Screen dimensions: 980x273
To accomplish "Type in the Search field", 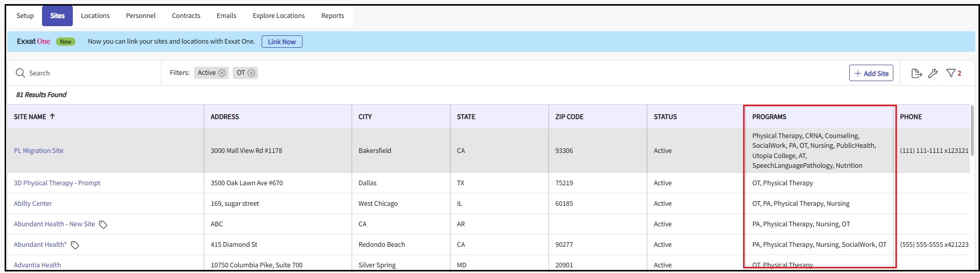I will coord(87,73).
